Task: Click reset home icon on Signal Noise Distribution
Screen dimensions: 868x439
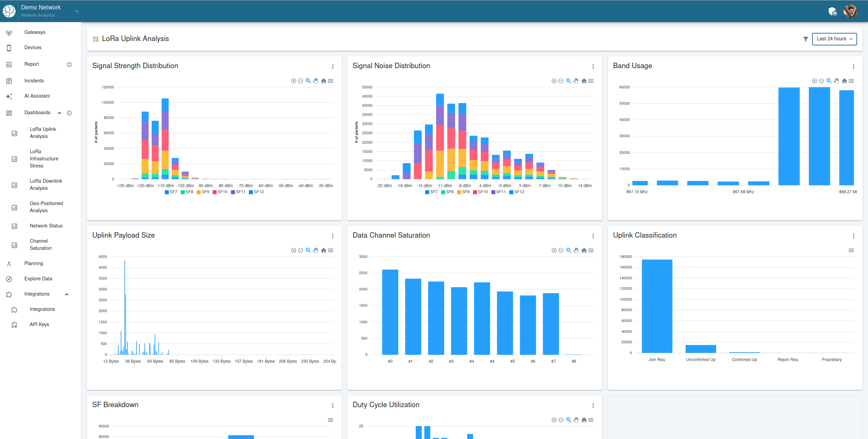Action: (x=584, y=81)
